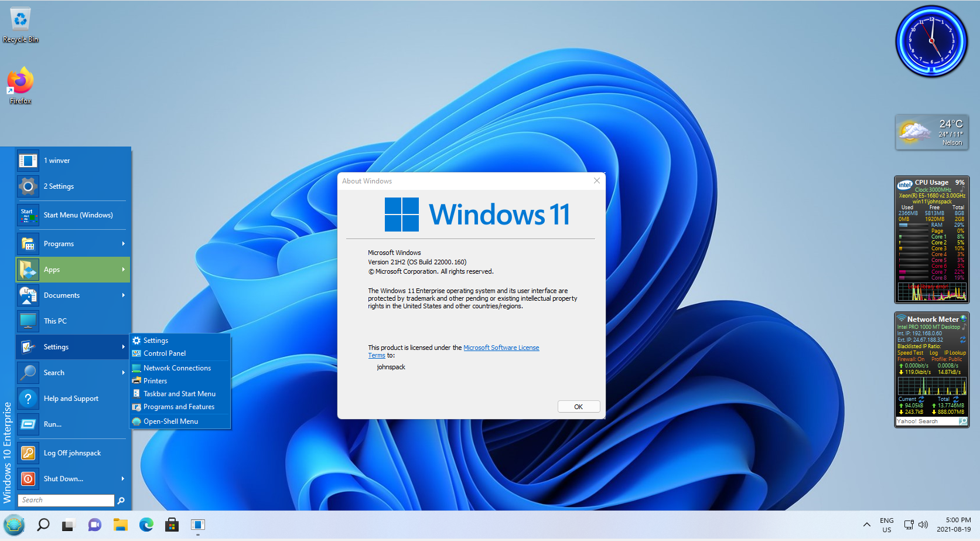Open the Chat icon in the taskbar

[x=94, y=525]
